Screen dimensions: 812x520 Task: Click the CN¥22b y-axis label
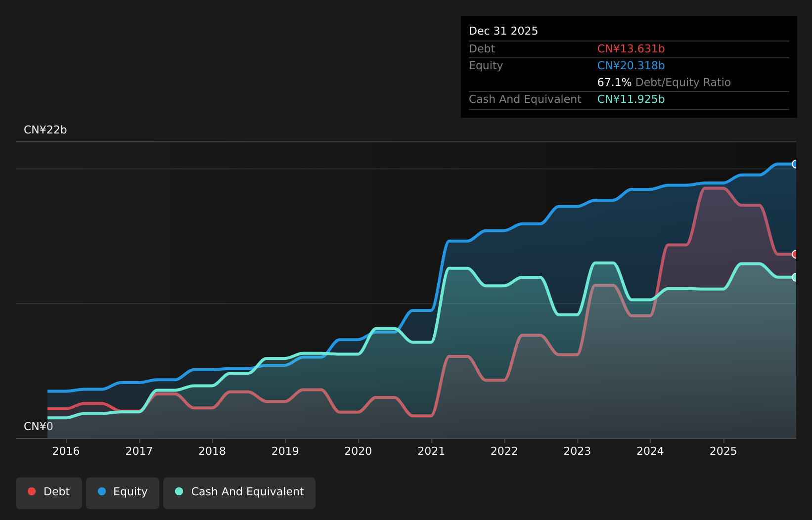coord(45,130)
